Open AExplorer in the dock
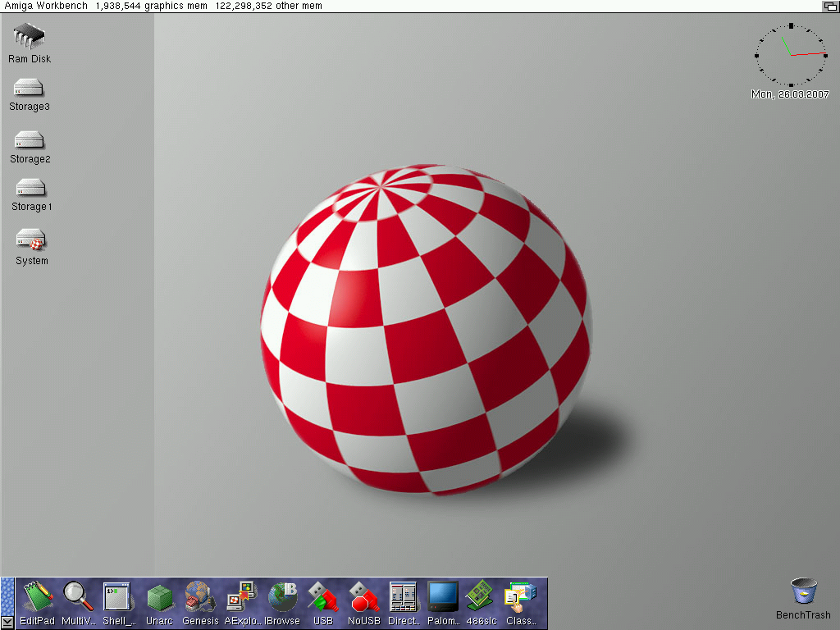Image resolution: width=840 pixels, height=630 pixels. pyautogui.click(x=242, y=597)
